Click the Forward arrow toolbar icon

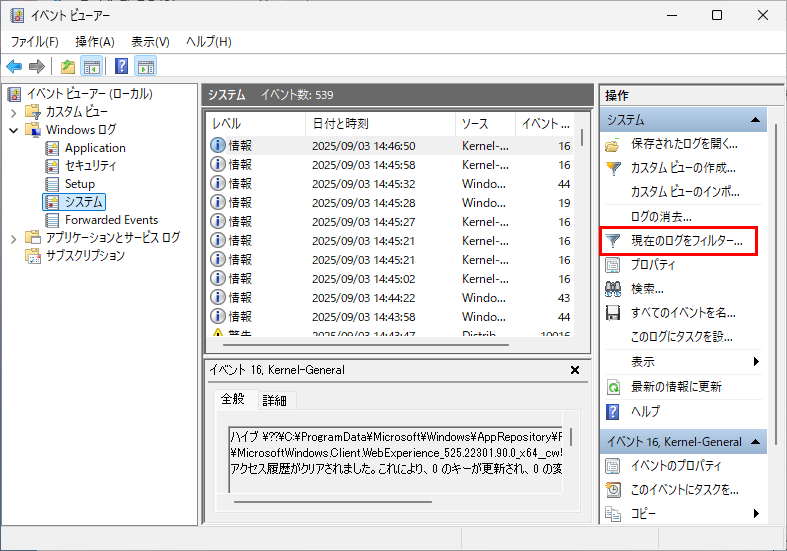37,66
